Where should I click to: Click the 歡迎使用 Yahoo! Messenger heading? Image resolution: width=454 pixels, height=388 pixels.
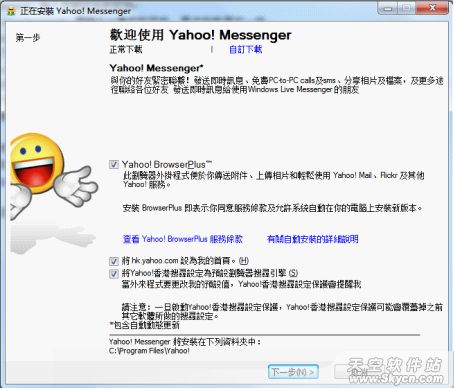200,35
